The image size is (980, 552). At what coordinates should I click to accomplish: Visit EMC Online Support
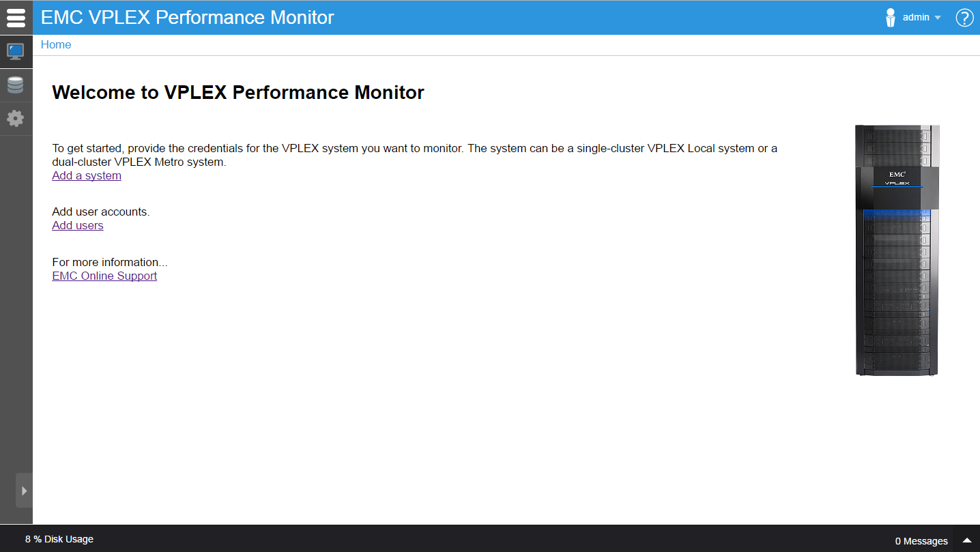(x=104, y=276)
